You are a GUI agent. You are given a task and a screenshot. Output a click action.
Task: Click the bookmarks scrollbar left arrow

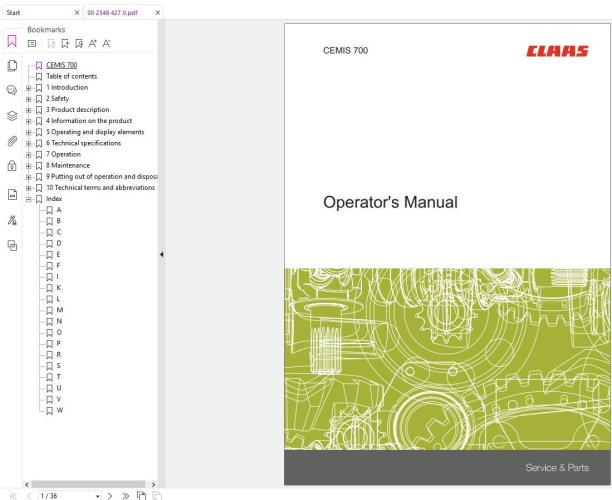pyautogui.click(x=27, y=484)
